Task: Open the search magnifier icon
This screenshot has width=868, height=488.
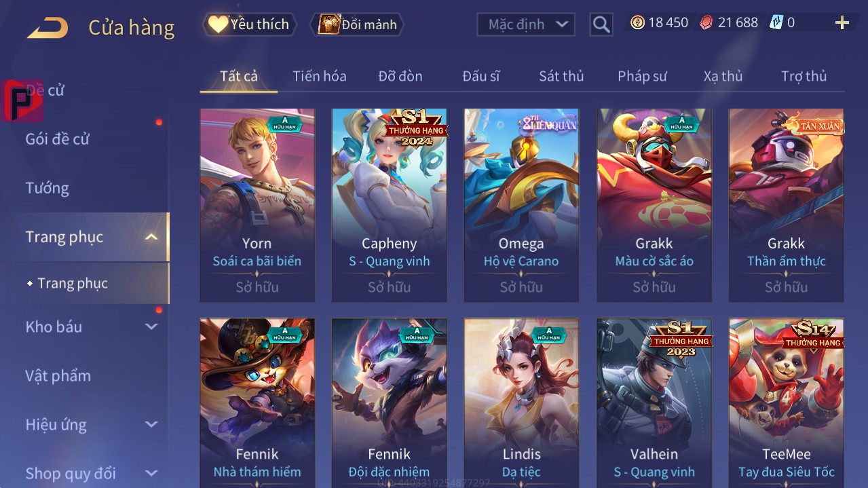Action: [601, 25]
